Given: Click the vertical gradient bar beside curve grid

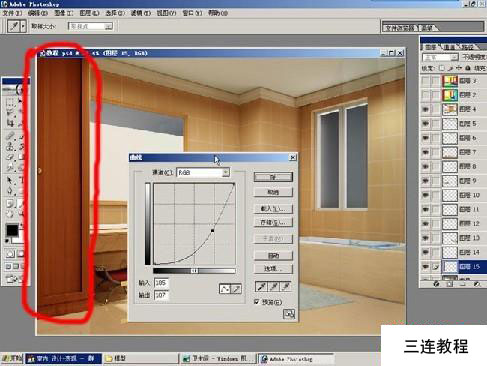Looking at the screenshot, I should 148,224.
